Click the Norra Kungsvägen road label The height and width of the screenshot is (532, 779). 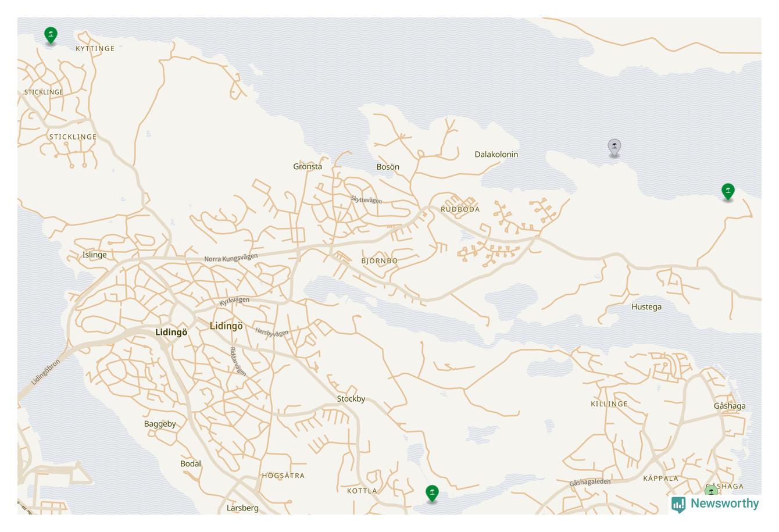point(231,258)
